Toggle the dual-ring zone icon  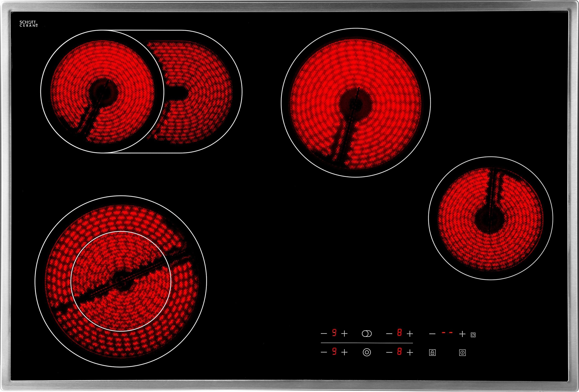367,352
